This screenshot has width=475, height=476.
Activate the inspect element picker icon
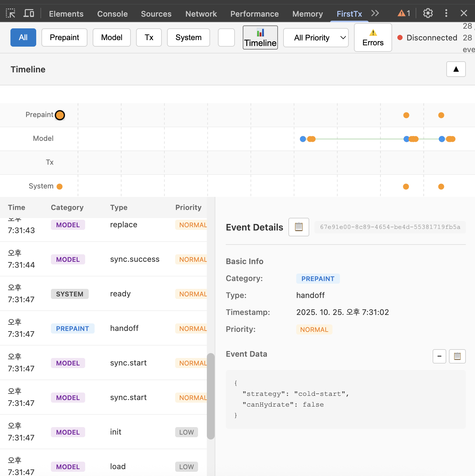[10, 13]
